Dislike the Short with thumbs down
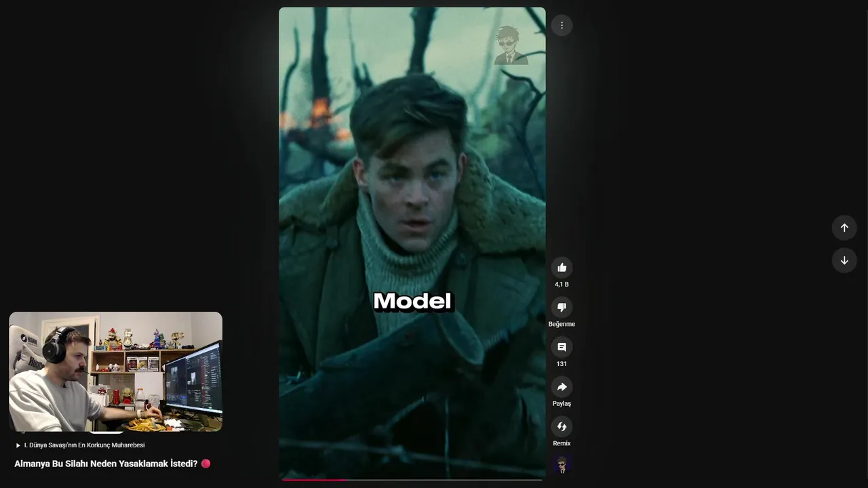This screenshot has width=868, height=488. tap(561, 307)
